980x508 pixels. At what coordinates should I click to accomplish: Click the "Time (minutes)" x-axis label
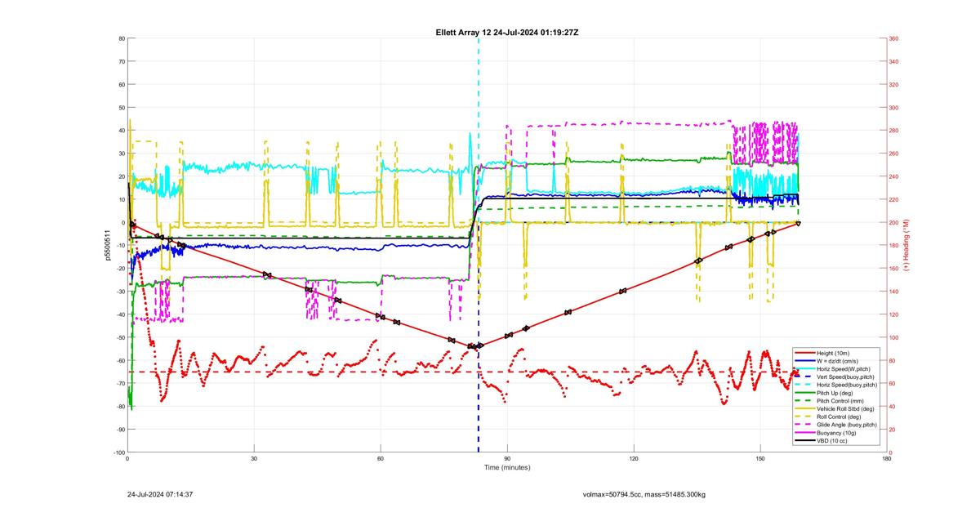click(x=506, y=468)
